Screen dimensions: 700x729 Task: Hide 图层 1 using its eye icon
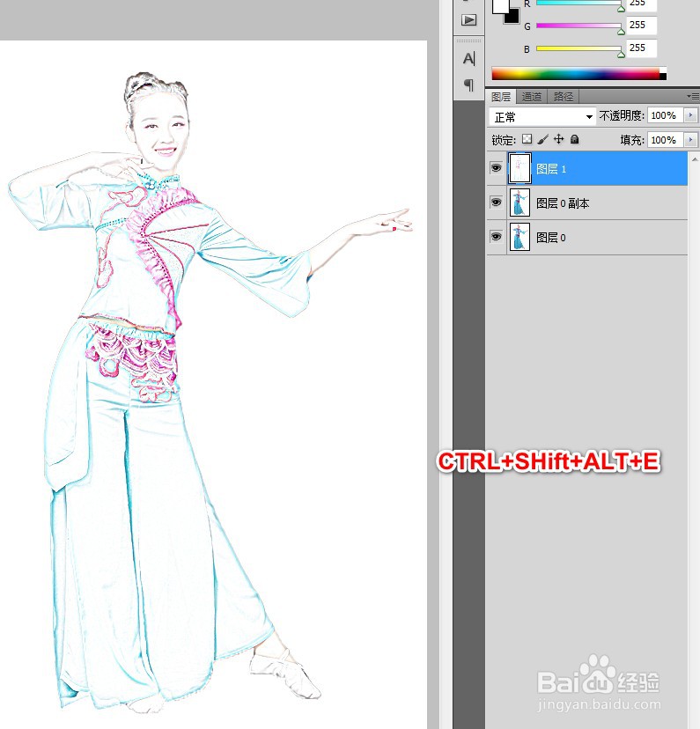click(496, 168)
